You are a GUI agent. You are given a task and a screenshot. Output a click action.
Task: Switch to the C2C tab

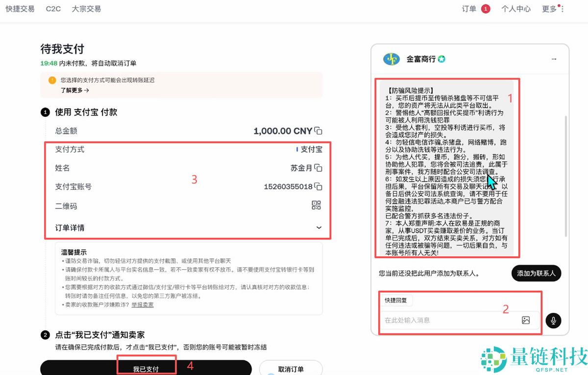pyautogui.click(x=53, y=8)
